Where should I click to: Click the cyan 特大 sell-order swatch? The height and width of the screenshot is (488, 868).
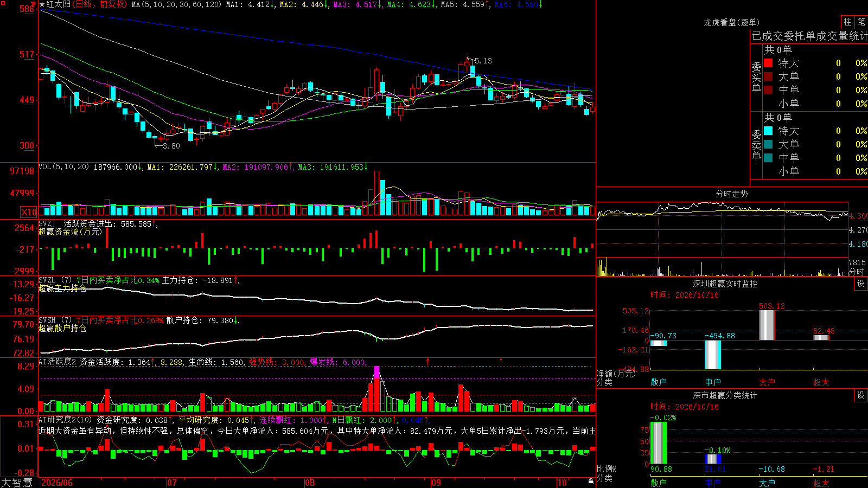(x=768, y=131)
